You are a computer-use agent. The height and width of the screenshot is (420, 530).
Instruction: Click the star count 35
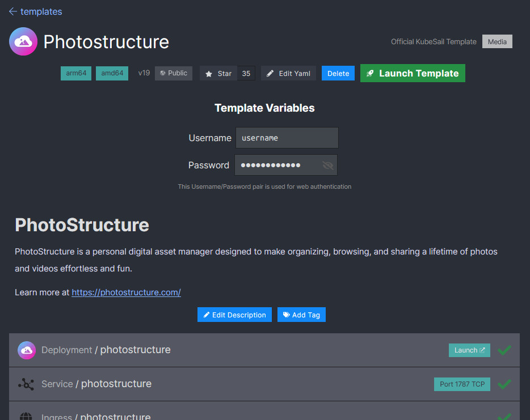click(x=246, y=73)
